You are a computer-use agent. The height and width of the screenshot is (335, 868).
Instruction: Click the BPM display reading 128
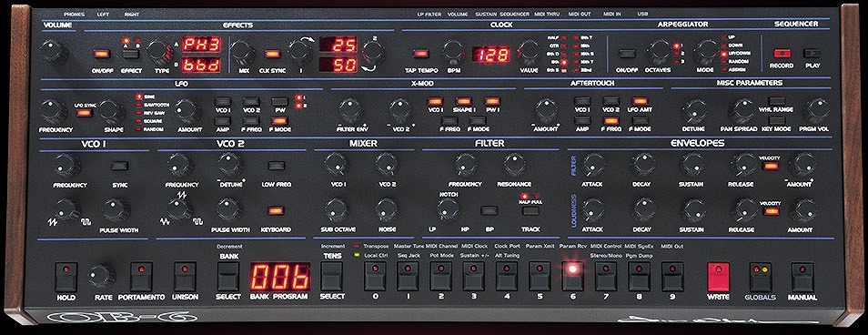[x=490, y=55]
